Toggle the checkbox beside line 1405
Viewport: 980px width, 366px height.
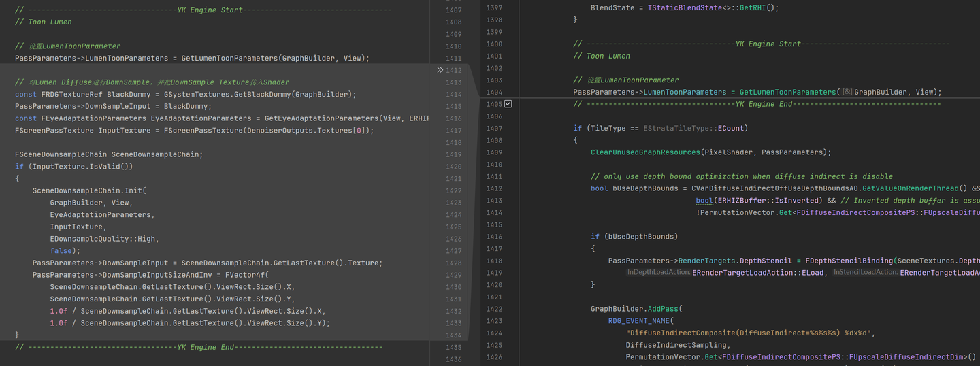coord(508,104)
